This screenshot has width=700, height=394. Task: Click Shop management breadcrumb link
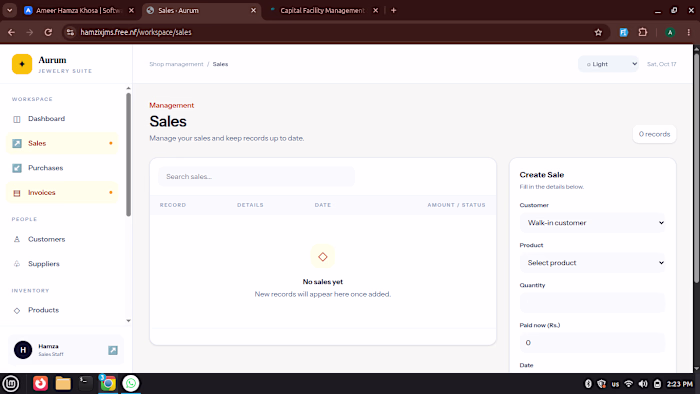(x=176, y=64)
